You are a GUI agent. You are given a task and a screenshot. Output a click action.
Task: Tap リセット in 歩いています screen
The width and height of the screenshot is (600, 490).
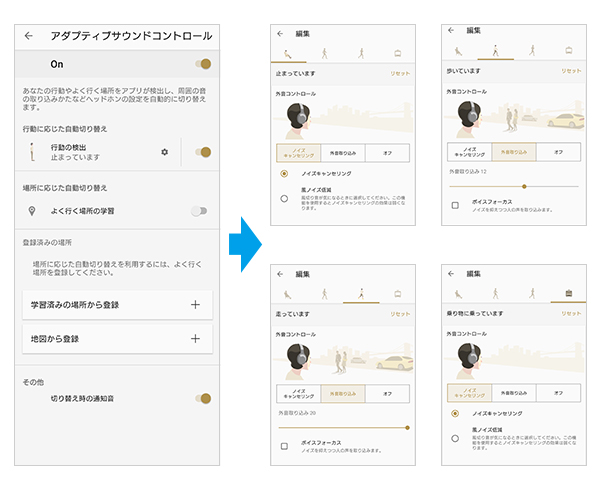[570, 71]
